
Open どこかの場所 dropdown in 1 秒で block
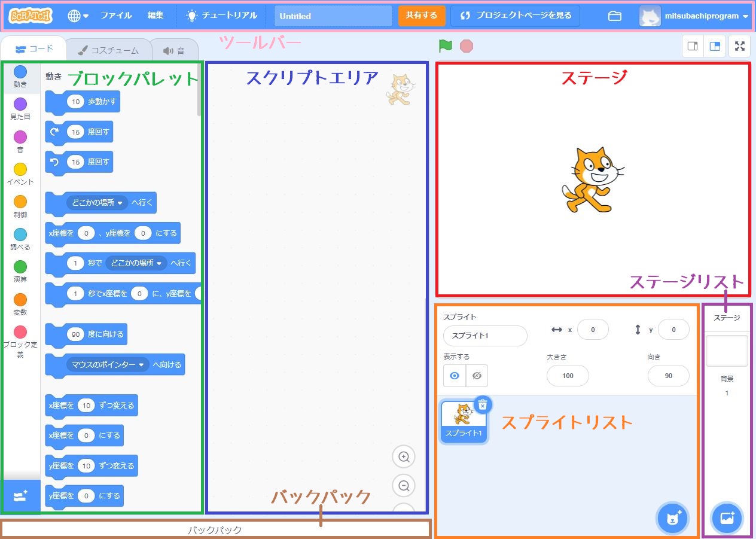coord(136,263)
